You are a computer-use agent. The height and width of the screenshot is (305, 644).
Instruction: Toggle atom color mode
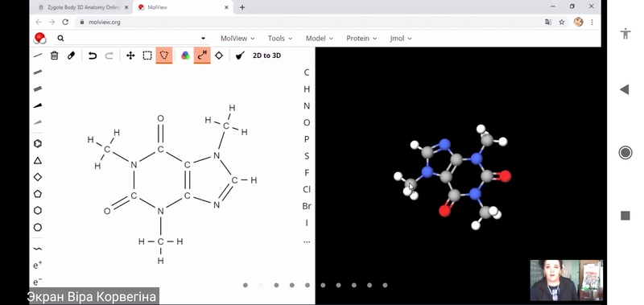point(185,56)
